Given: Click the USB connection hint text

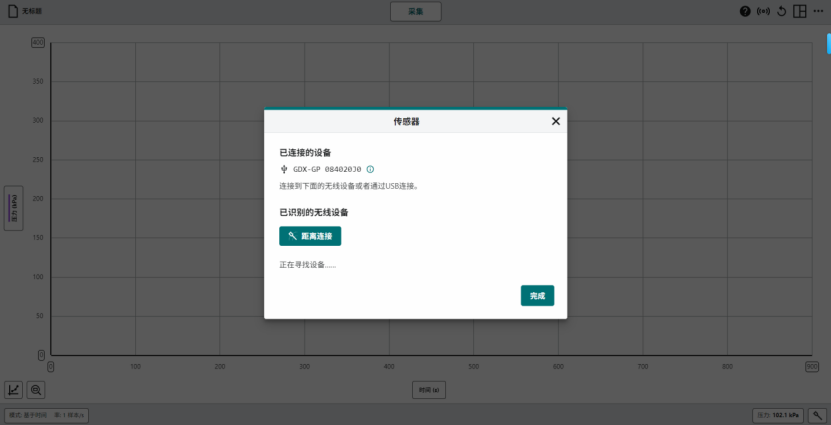Looking at the screenshot, I should pos(350,187).
